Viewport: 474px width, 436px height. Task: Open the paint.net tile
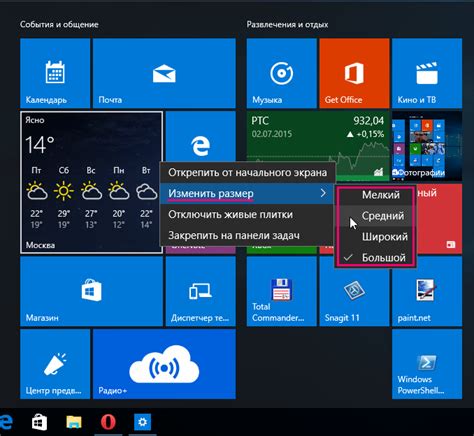click(x=427, y=291)
